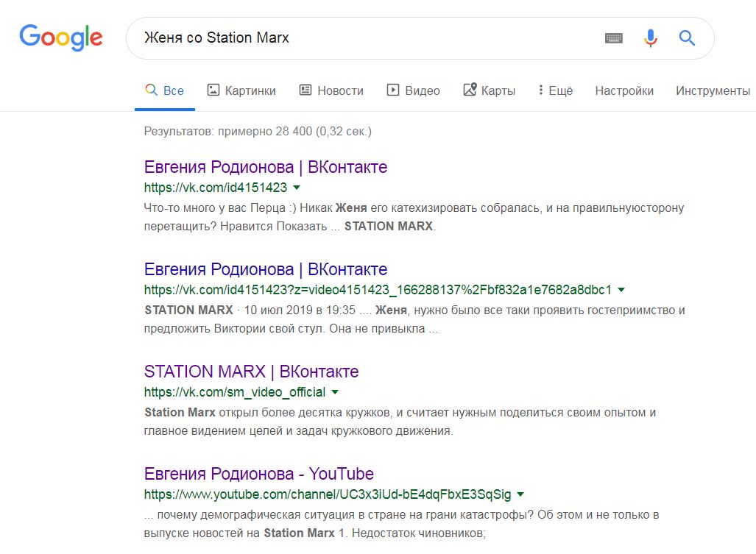The height and width of the screenshot is (554, 756).
Task: Open the STATION MARX | ВКонтакте result
Action: point(251,372)
